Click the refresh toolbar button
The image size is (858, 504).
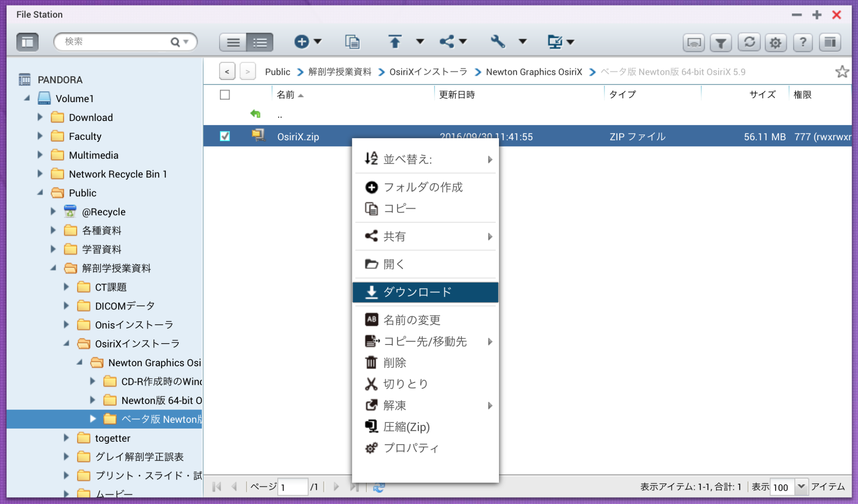point(749,42)
